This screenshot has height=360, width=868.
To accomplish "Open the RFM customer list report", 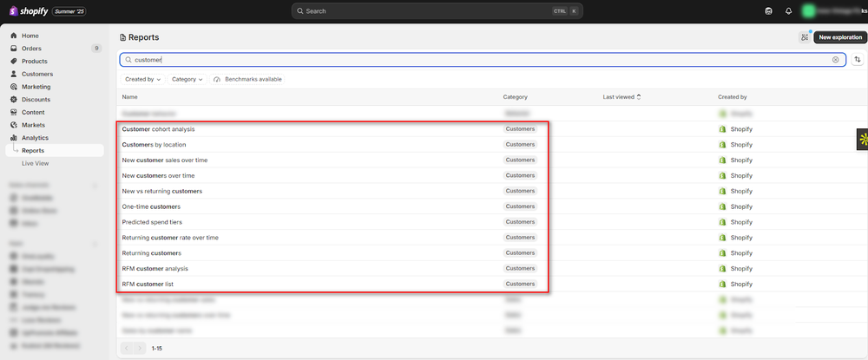I will point(148,284).
